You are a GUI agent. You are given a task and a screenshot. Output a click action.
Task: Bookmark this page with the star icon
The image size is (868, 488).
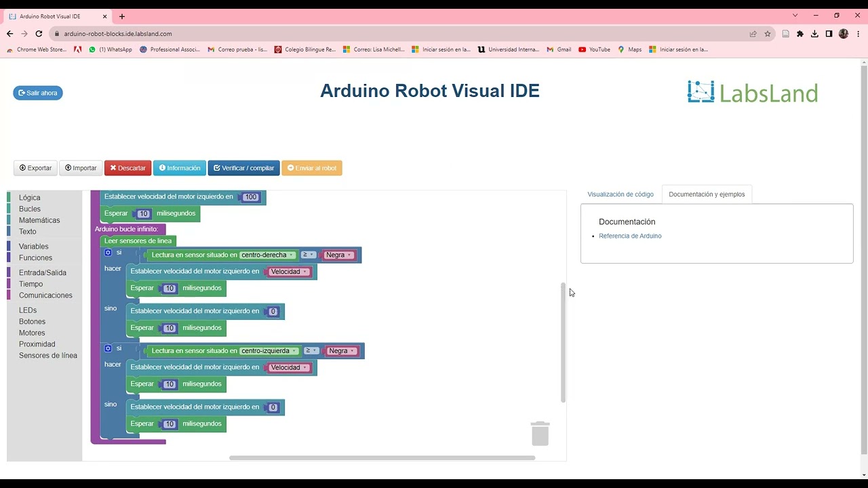[768, 33]
